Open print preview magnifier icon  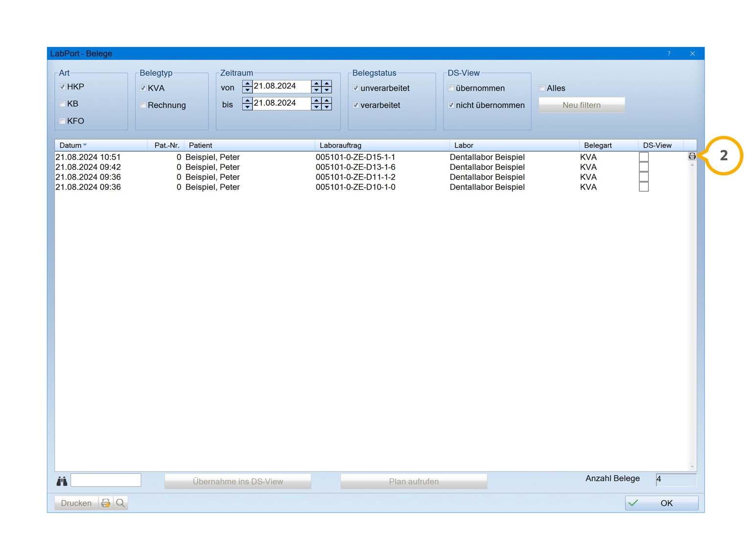click(x=120, y=503)
